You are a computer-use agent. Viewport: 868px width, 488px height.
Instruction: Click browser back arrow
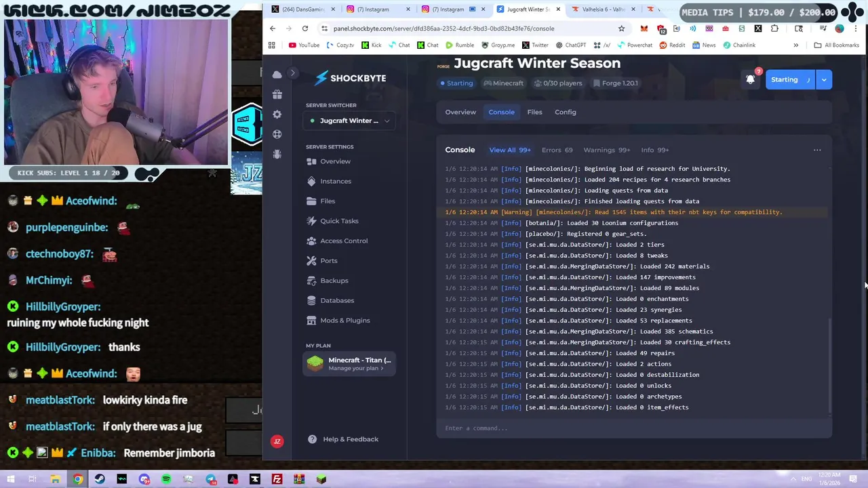click(x=273, y=28)
